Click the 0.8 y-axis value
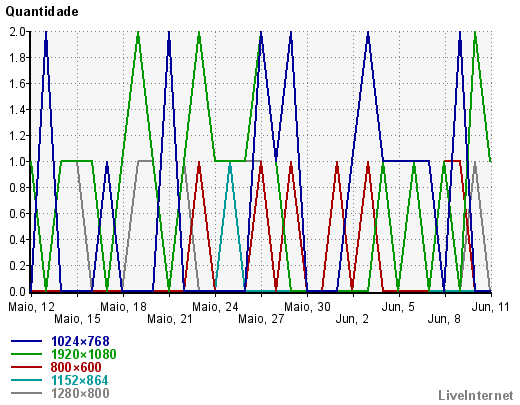This screenshot has height=405, width=520. [17, 188]
